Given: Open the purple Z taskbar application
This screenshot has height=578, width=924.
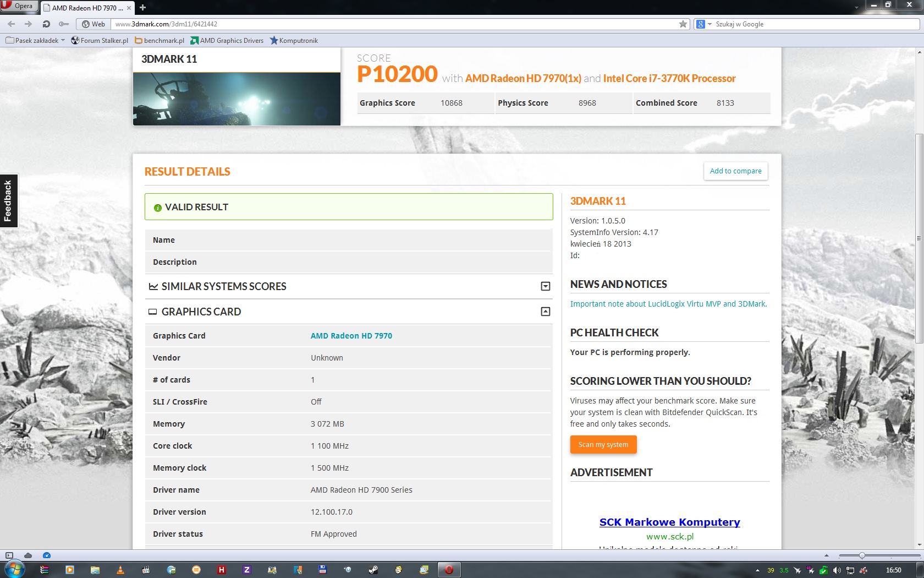Looking at the screenshot, I should pyautogui.click(x=247, y=570).
